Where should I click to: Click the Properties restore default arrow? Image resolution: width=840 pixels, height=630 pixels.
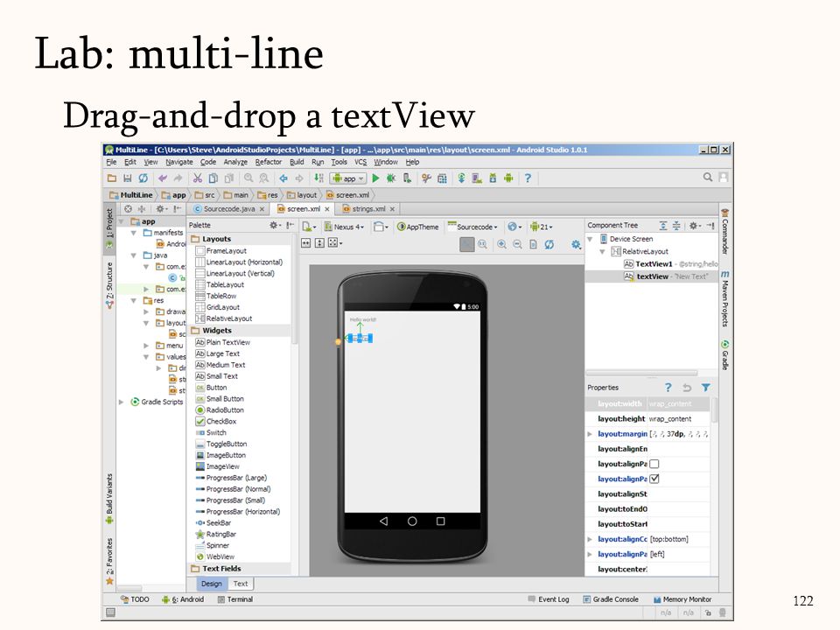click(x=687, y=388)
